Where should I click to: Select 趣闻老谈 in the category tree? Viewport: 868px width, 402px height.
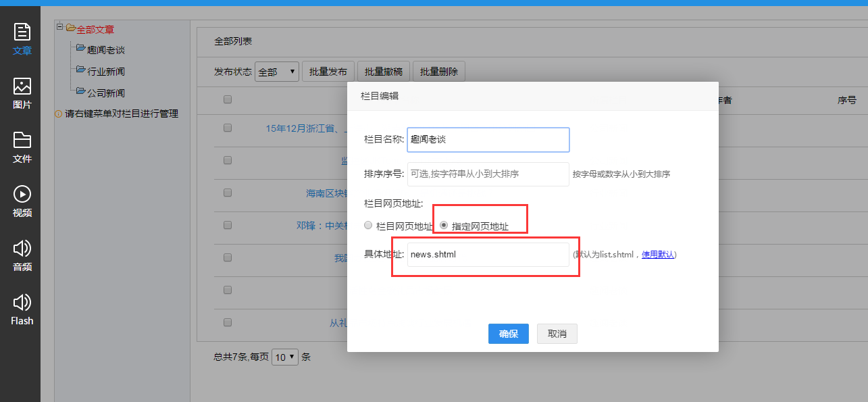[106, 50]
